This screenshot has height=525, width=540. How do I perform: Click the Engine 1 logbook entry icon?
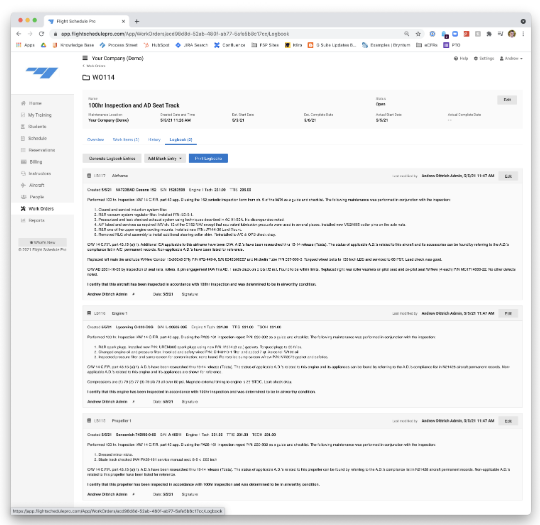[89, 313]
